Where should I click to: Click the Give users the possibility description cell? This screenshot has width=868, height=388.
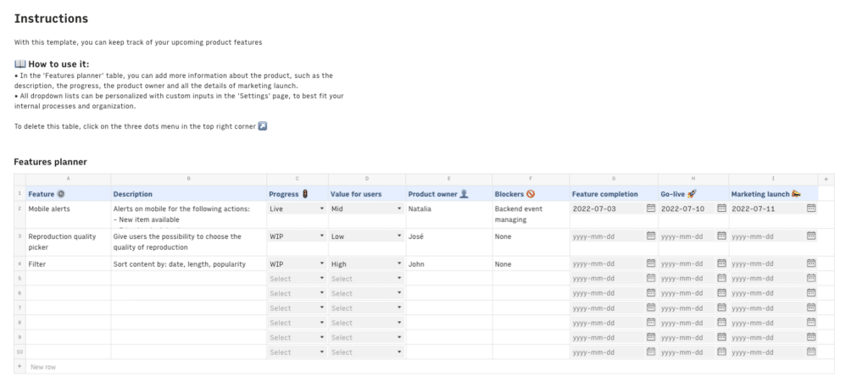(x=189, y=242)
